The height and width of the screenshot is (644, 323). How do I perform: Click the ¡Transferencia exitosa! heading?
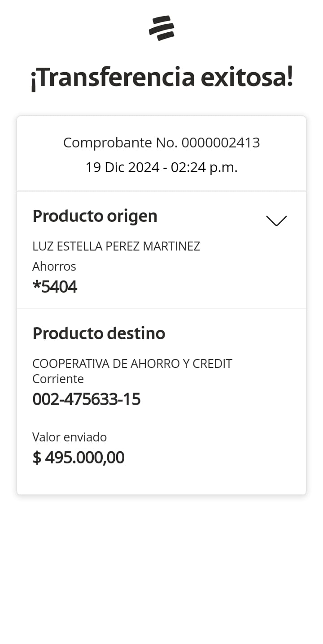[161, 78]
